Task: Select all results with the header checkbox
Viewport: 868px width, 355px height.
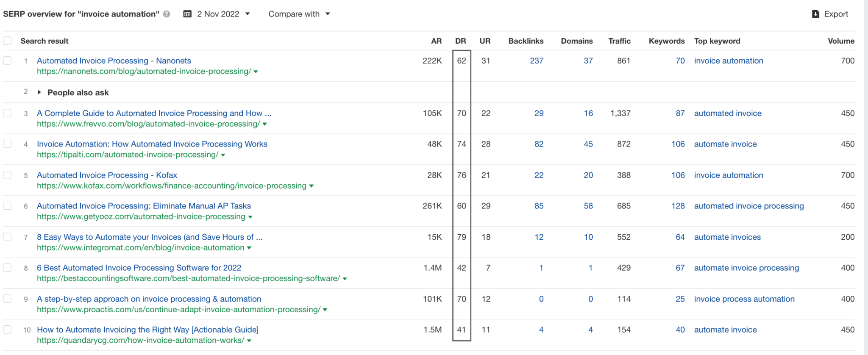Action: click(x=7, y=41)
